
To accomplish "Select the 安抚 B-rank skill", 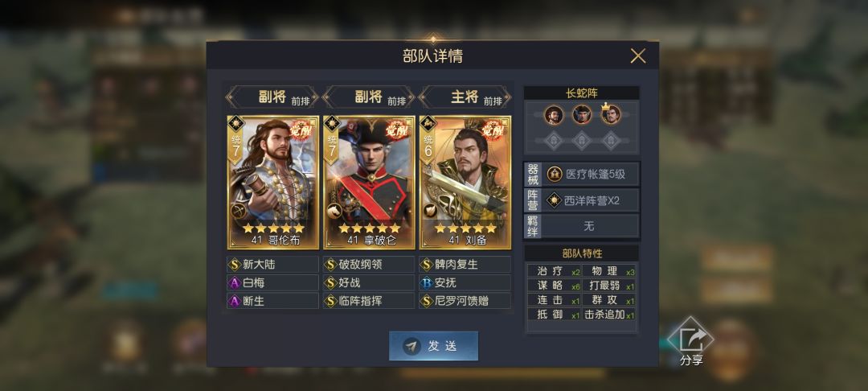I will click(465, 282).
